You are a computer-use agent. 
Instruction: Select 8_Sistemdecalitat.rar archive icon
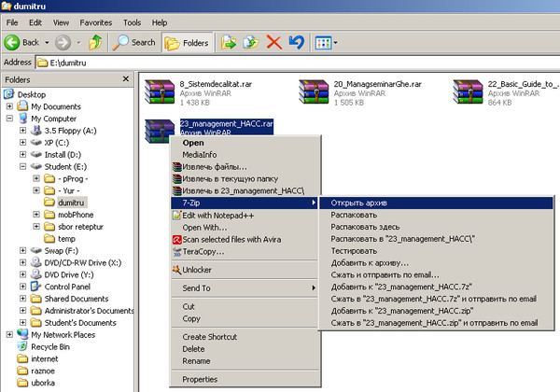coord(160,92)
